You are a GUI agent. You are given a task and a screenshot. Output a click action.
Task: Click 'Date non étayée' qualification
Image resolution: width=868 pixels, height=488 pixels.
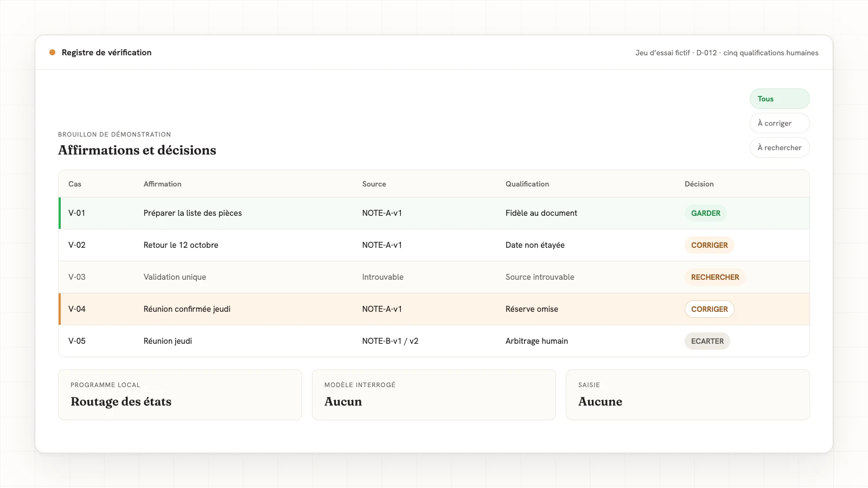[535, 245]
